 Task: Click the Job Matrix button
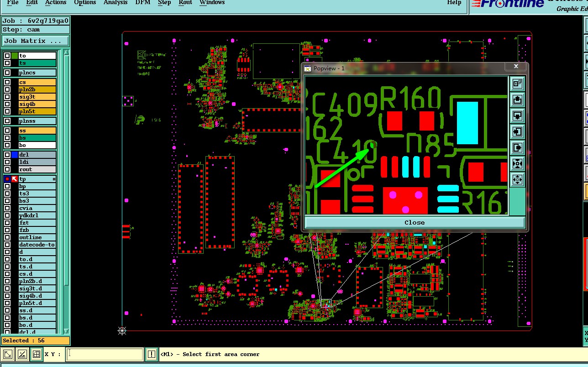point(35,41)
